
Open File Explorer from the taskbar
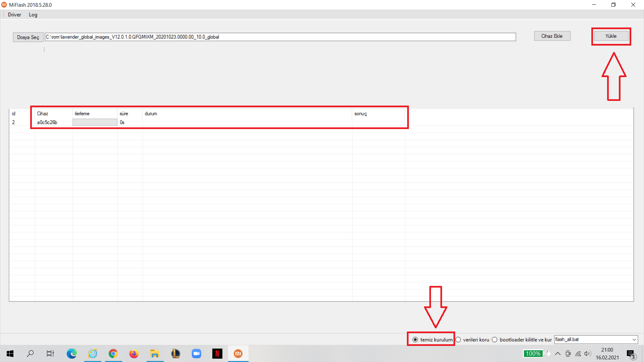[155, 354]
